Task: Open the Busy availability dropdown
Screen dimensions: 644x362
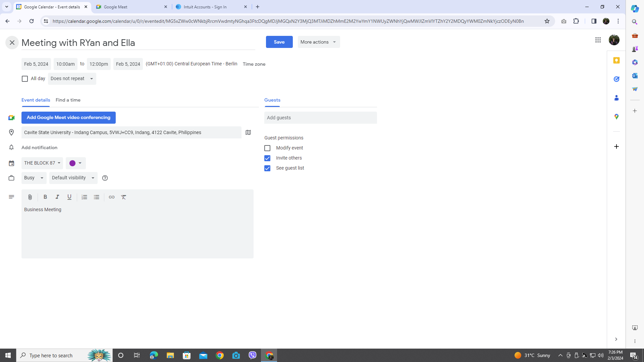Action: click(34, 178)
